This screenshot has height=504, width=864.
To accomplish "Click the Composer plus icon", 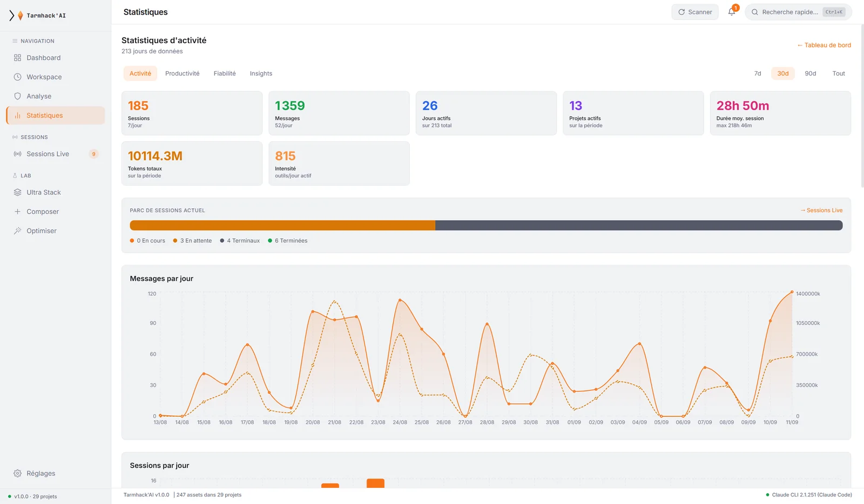I will 17,212.
